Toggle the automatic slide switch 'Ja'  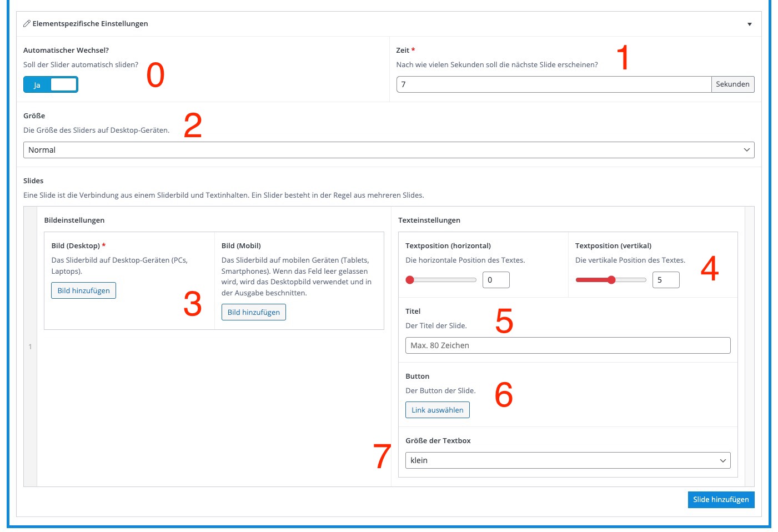click(x=51, y=85)
